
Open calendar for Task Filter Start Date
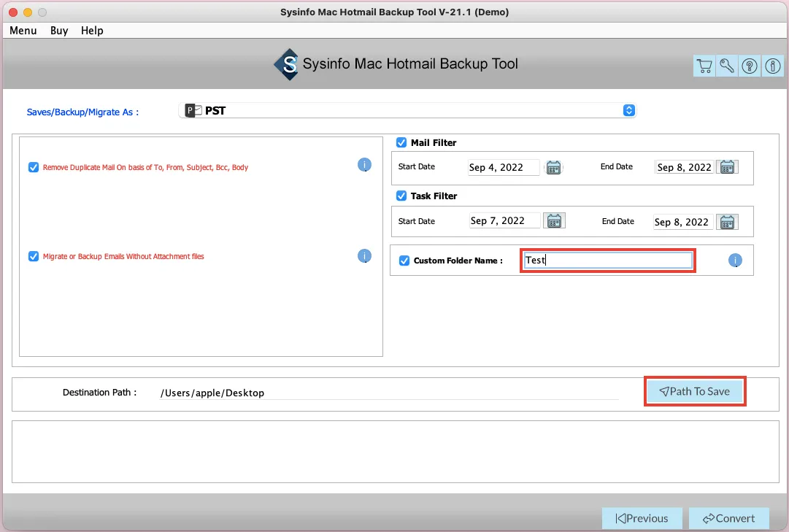[554, 220]
